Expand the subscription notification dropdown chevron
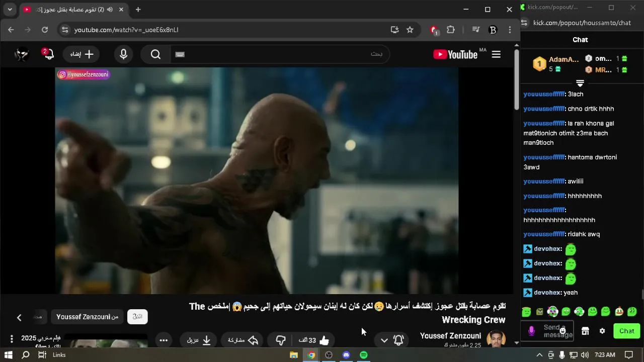Screen dimensions: 644x362 tap(384, 340)
